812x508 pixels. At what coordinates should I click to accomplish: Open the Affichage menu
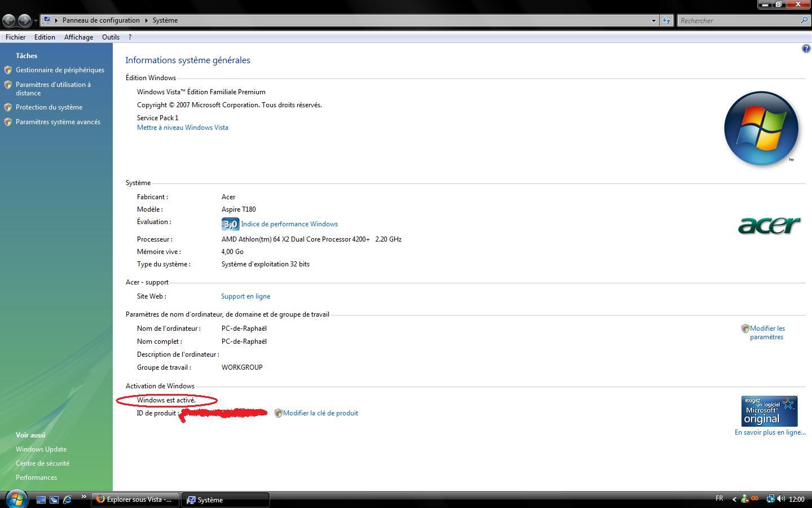pos(78,37)
